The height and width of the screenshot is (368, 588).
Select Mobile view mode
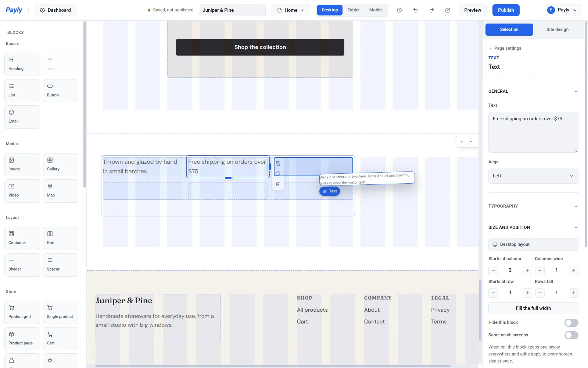[376, 10]
